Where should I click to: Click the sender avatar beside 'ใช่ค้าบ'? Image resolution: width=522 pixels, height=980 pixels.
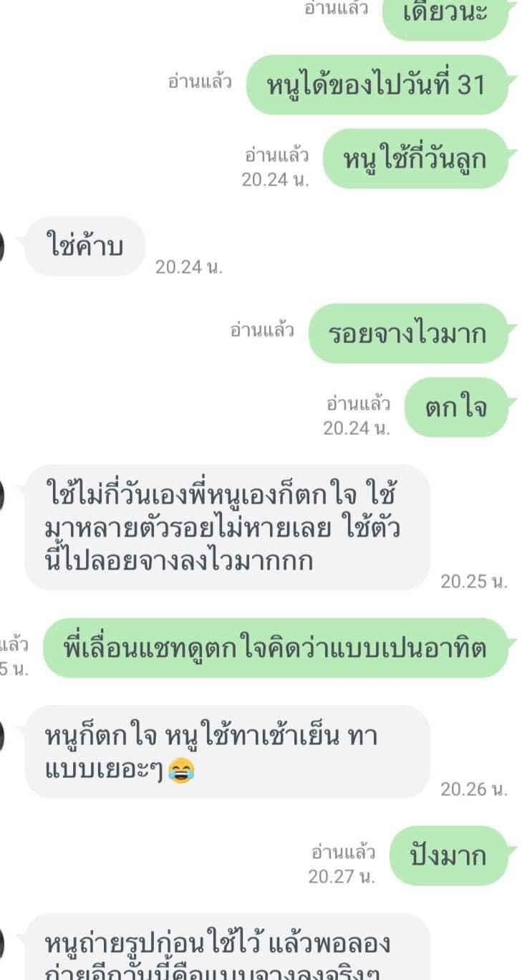pos(2,247)
